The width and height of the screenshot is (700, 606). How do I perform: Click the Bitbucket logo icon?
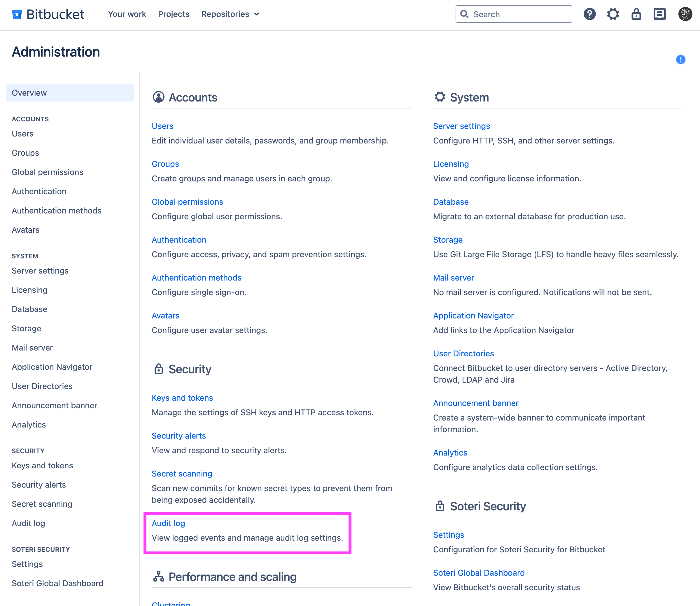17,14
